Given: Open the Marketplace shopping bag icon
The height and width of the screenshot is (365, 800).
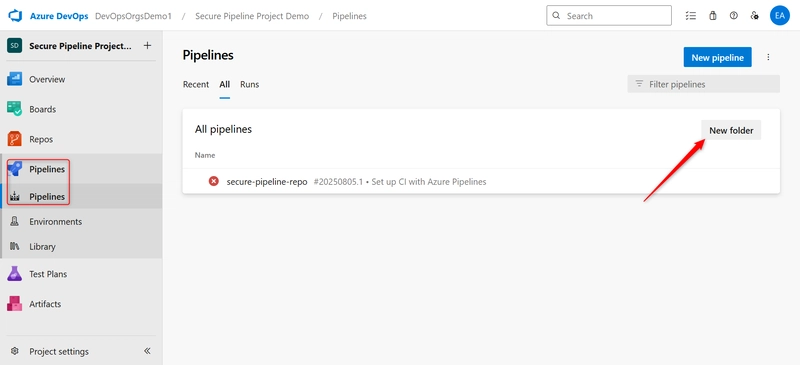Looking at the screenshot, I should tap(713, 16).
